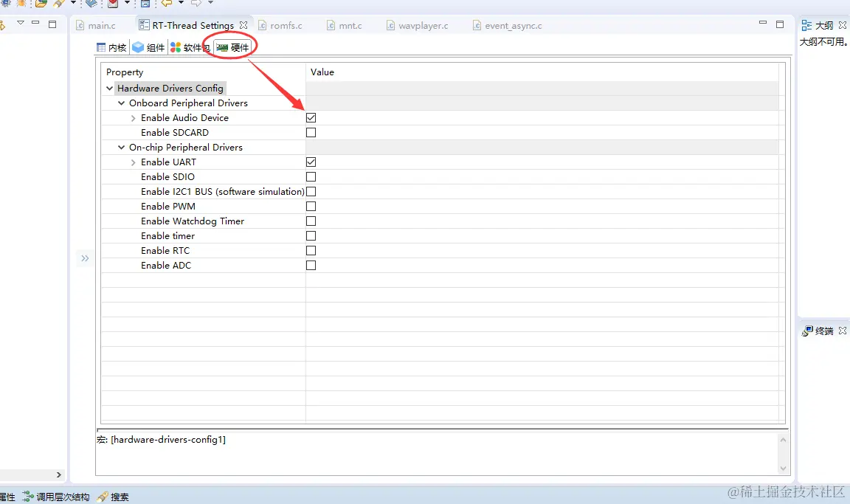Click the 搜索 search flashlight icon
850x504 pixels.
tap(103, 497)
